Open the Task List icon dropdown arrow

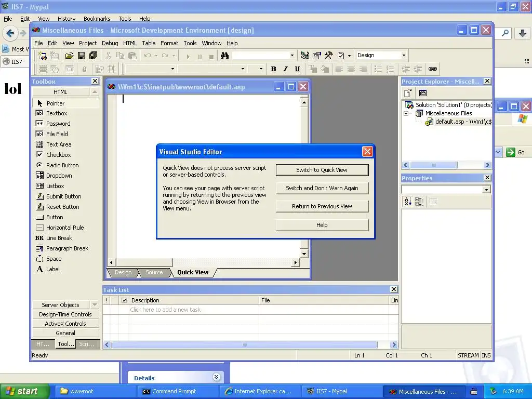349,56
